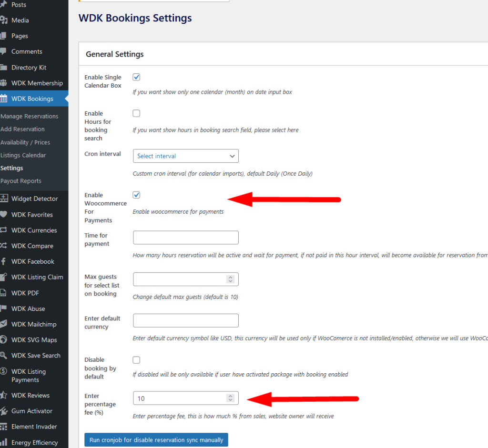Focus the Time for payment field
The image size is (488, 448).
[x=186, y=238]
